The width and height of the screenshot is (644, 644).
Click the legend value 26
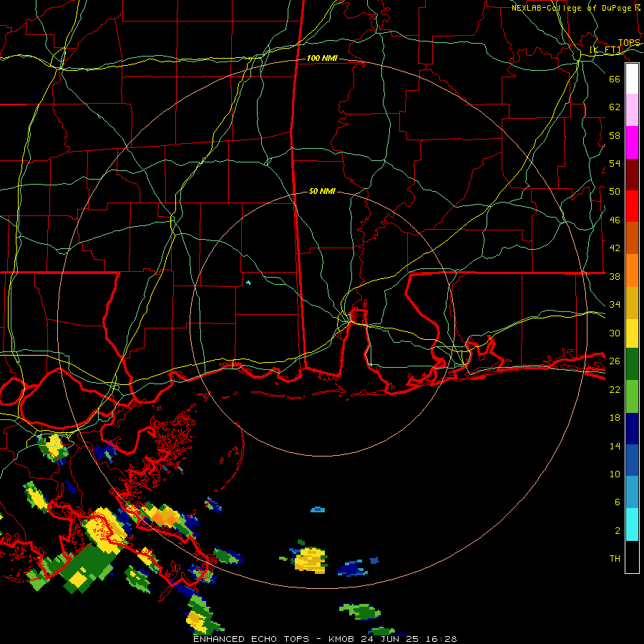click(x=615, y=361)
